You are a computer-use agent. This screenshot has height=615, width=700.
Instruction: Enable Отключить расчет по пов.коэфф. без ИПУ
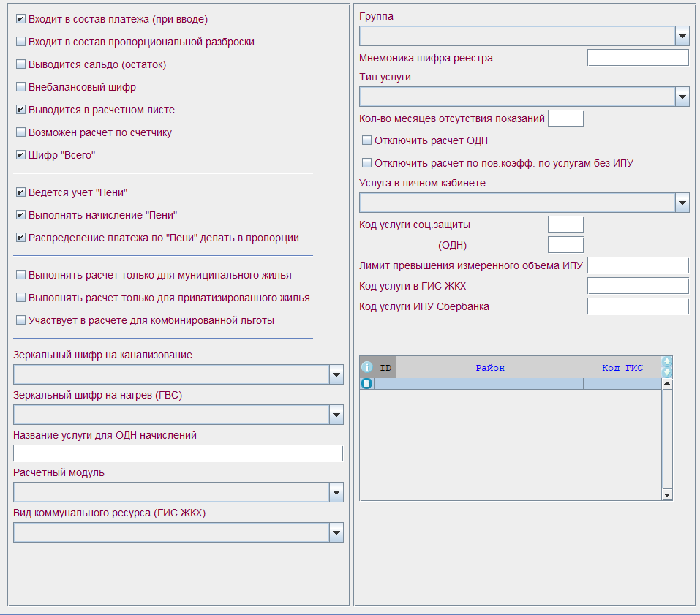click(366, 163)
